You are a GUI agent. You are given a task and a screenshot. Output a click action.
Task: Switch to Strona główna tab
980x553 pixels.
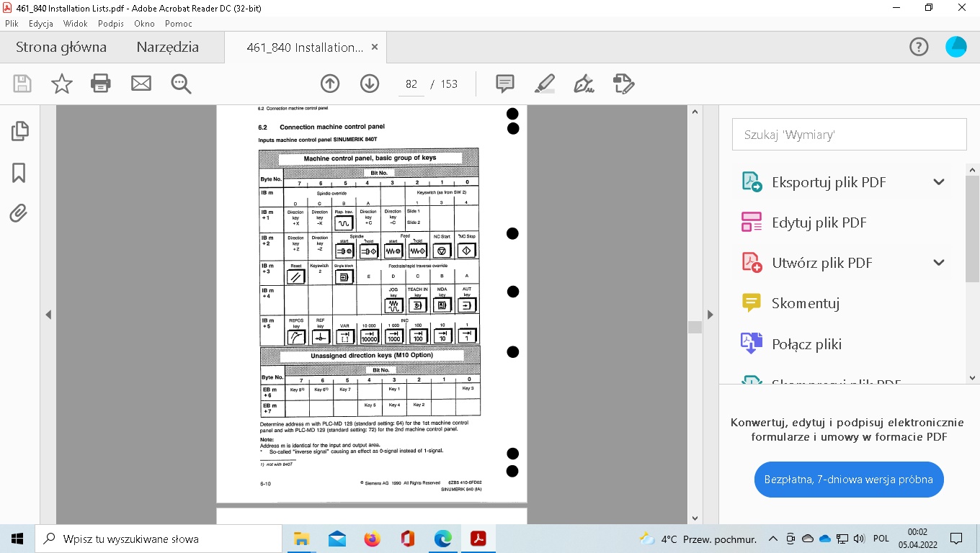click(61, 48)
